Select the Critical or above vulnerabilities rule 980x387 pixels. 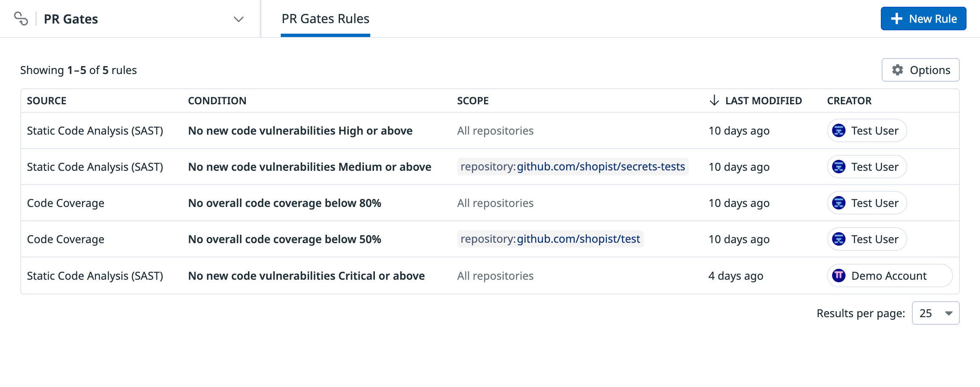[x=306, y=276]
